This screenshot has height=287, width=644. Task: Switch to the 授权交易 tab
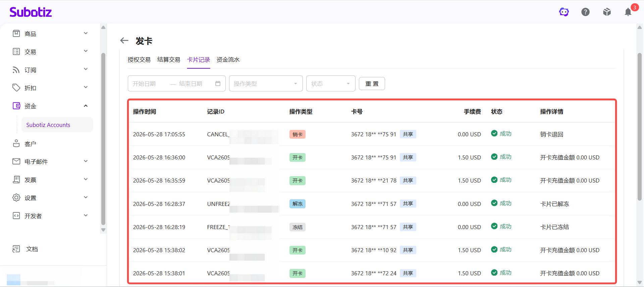point(139,60)
